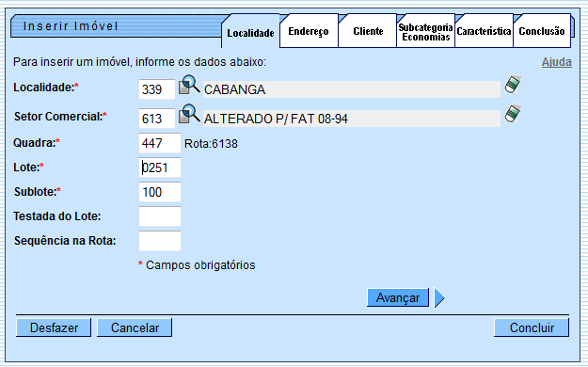Open the Característica tab
Screen dimensions: 588x367
(484, 31)
